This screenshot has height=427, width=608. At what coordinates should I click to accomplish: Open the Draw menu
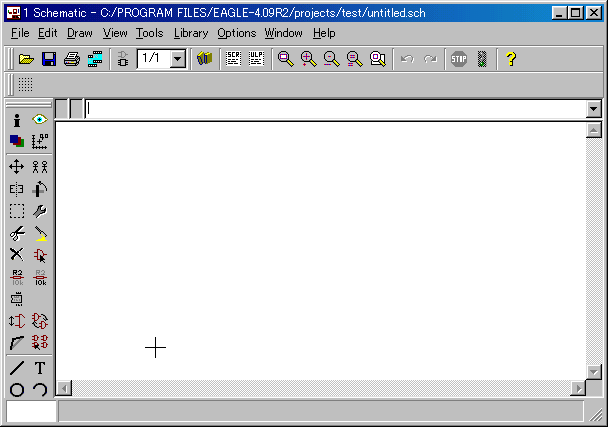80,33
